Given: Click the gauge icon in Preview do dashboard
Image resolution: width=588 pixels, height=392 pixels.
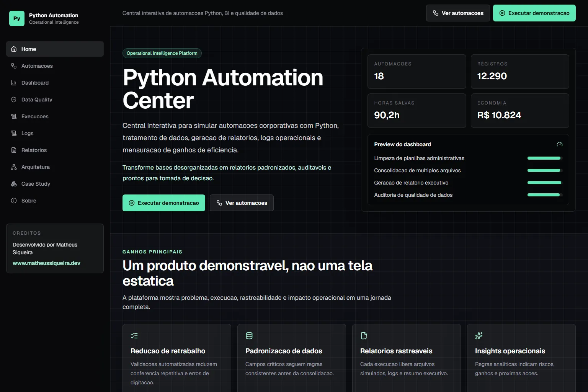Looking at the screenshot, I should coord(560,144).
